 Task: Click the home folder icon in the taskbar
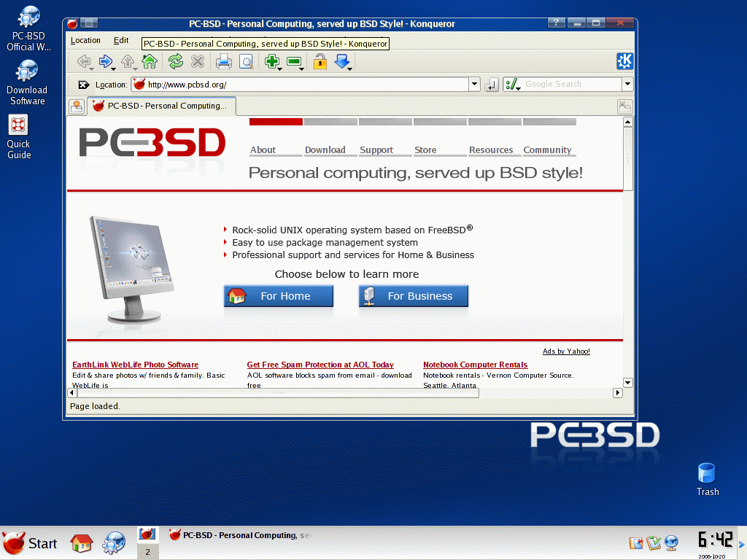tap(82, 542)
